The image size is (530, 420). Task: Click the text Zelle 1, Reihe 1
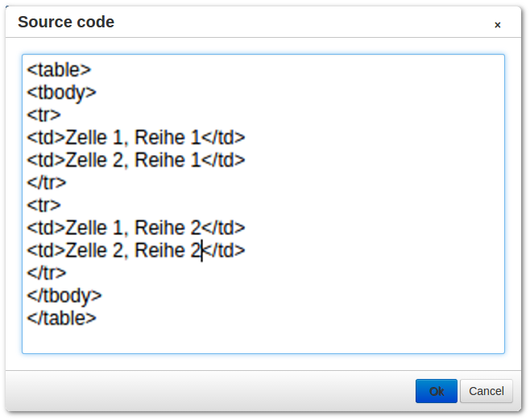point(133,138)
